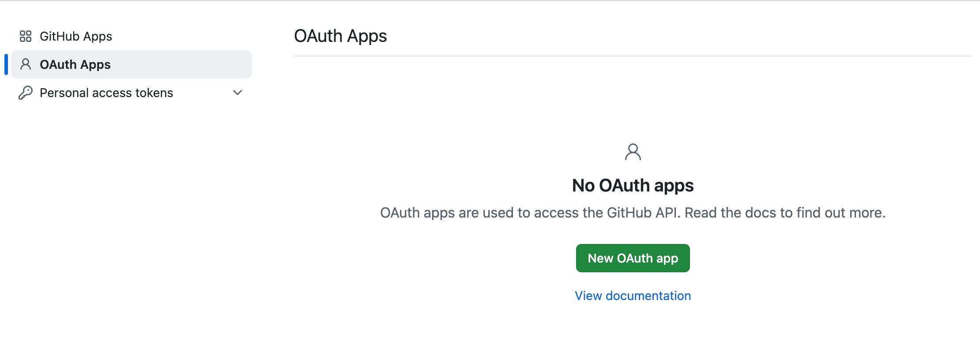Expand the Personal access tokens chevron
980x338 pixels.
[237, 93]
